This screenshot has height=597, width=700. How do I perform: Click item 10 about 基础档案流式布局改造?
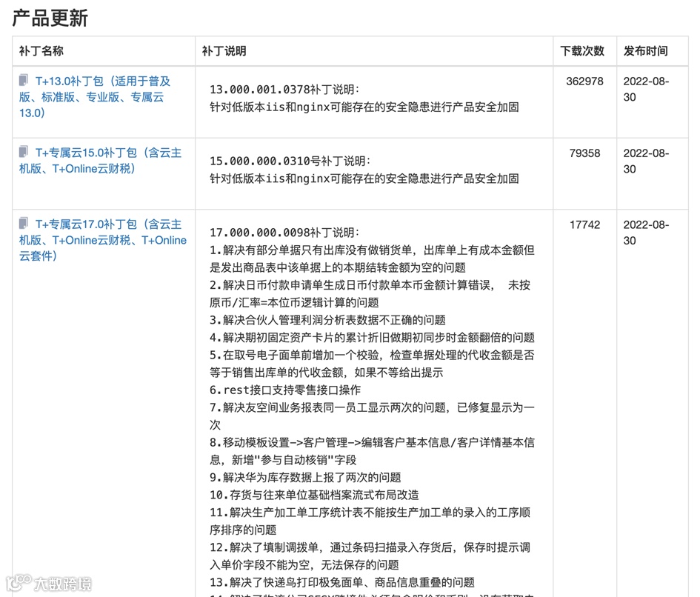[x=314, y=495]
